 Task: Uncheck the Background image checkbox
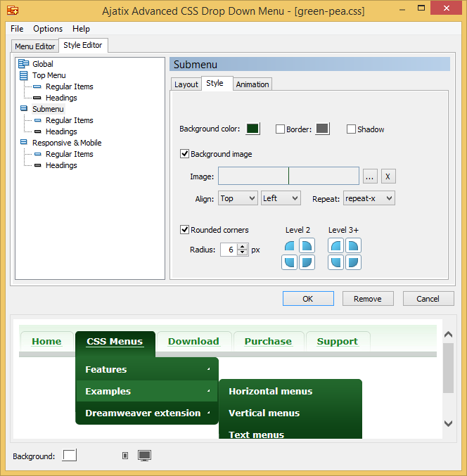pos(184,153)
